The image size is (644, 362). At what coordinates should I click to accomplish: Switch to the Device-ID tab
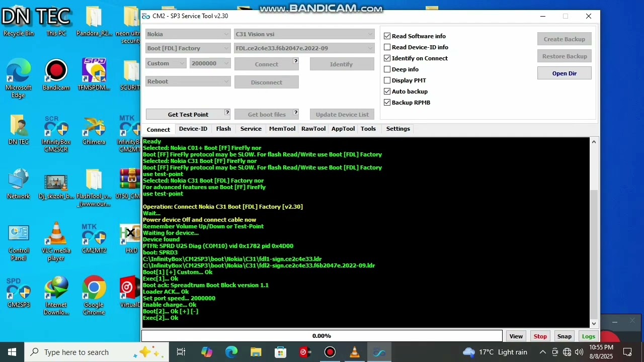193,129
